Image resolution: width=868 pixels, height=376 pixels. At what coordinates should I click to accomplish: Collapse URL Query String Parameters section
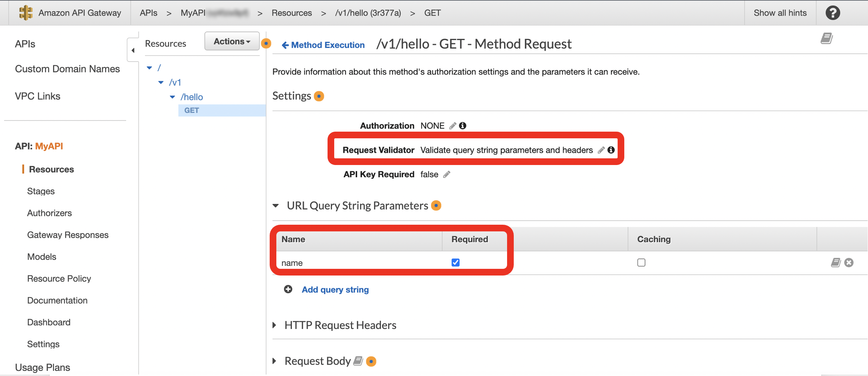tap(276, 205)
